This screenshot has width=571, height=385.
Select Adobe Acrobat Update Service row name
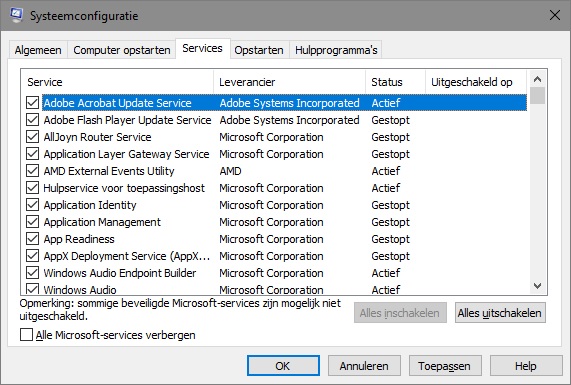pyautogui.click(x=118, y=103)
